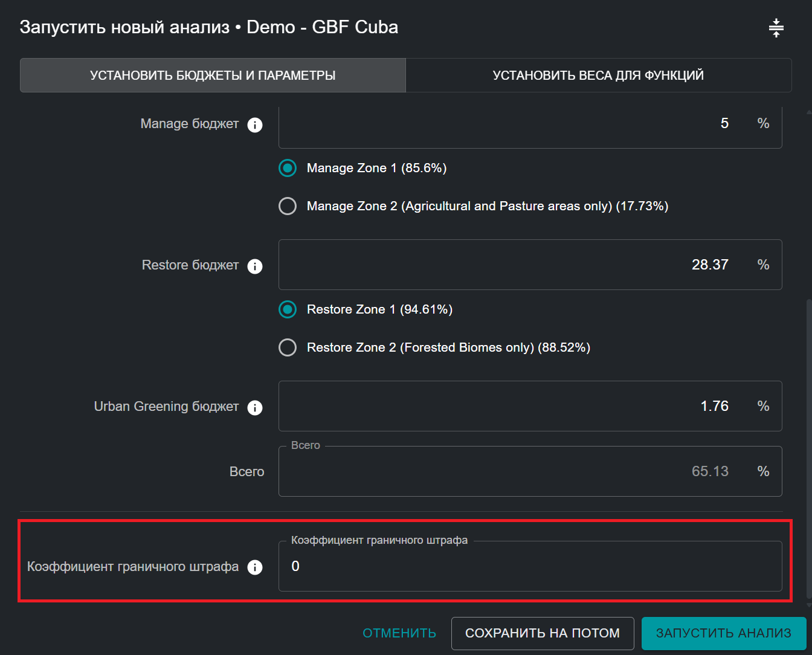Switch to Установить бюджеты и параметры tab

pos(213,76)
